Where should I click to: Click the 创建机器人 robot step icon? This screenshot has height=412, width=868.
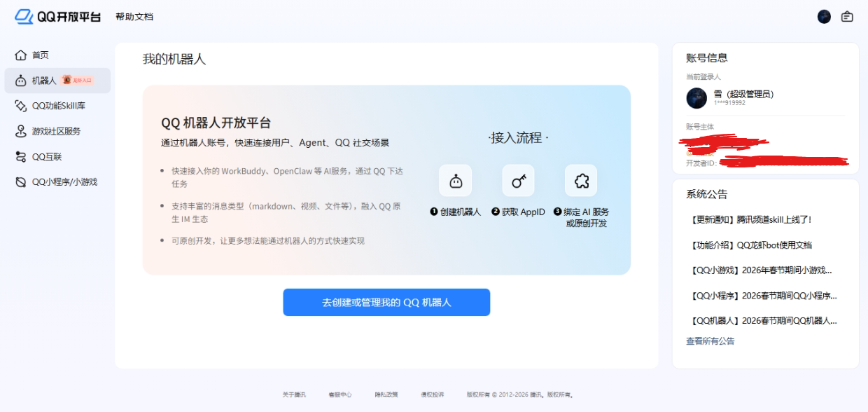pos(455,181)
